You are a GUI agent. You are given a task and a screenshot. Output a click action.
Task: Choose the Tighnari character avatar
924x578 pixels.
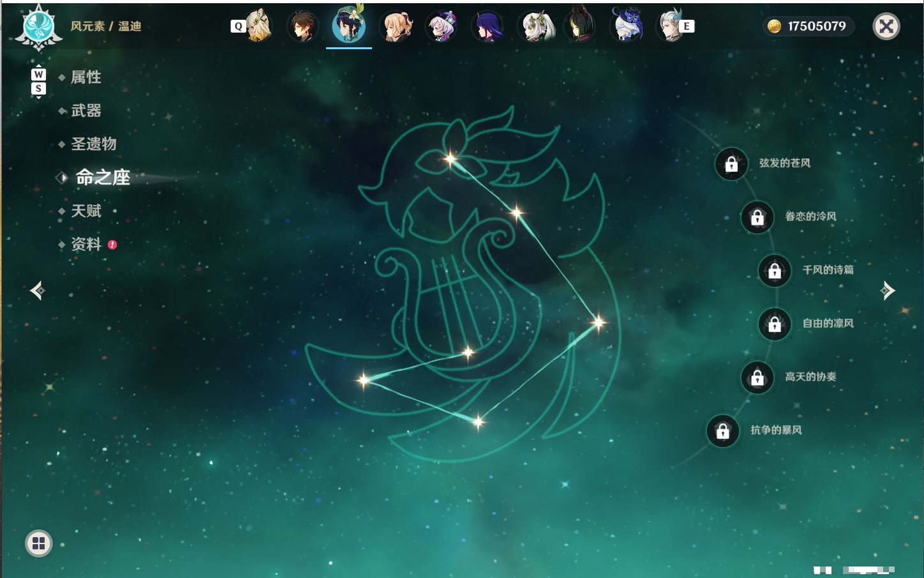pos(580,25)
